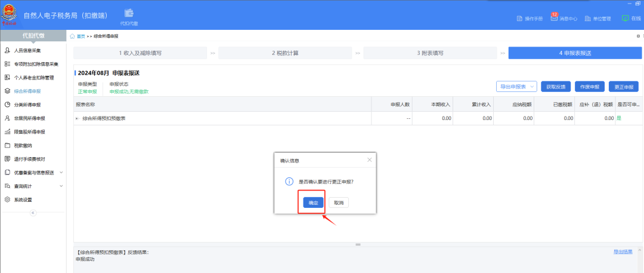Confirm correction with 确定 button

click(x=313, y=203)
